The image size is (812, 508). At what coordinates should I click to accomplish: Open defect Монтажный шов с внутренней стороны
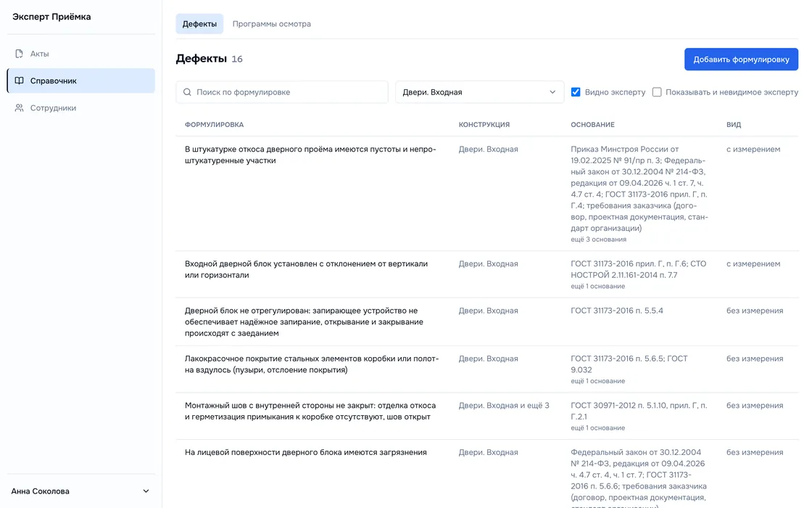310,411
